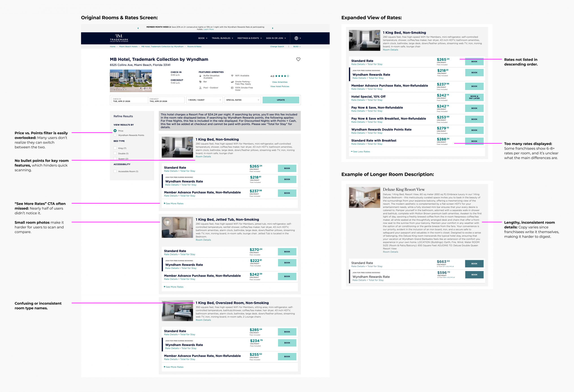This screenshot has height=392, width=574.
Task: Open the Deluxe King Resort View photo
Action: click(365, 197)
